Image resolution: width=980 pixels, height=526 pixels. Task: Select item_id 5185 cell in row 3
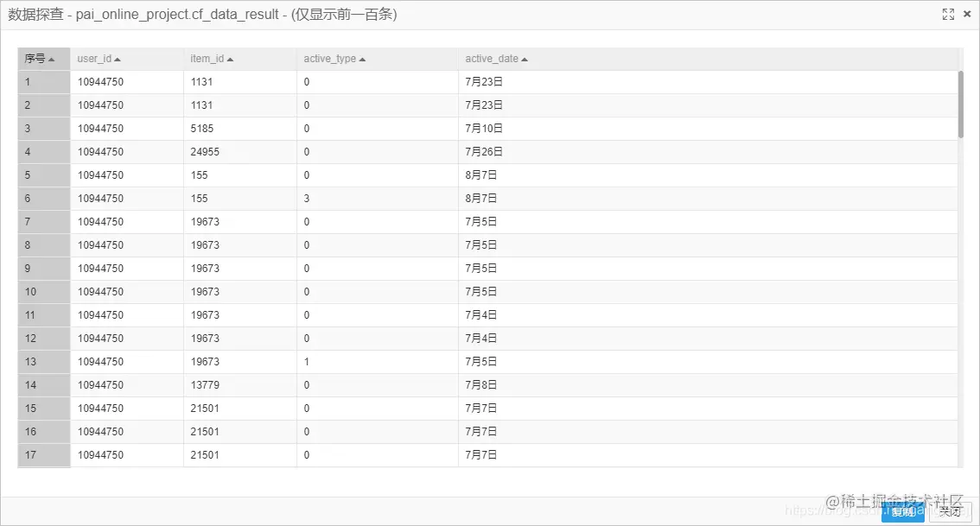(240, 129)
